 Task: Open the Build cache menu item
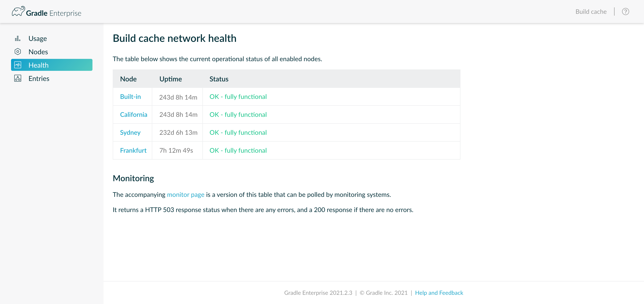(x=591, y=11)
